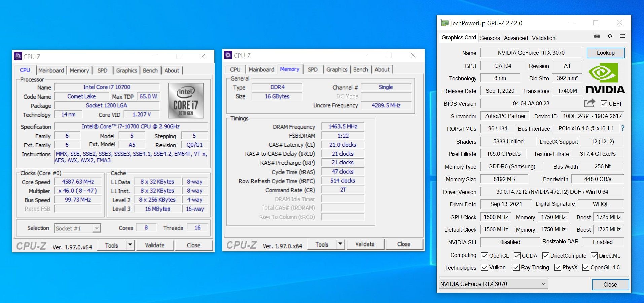Expand Tools arrow in CPU-Z processor window

[130, 245]
